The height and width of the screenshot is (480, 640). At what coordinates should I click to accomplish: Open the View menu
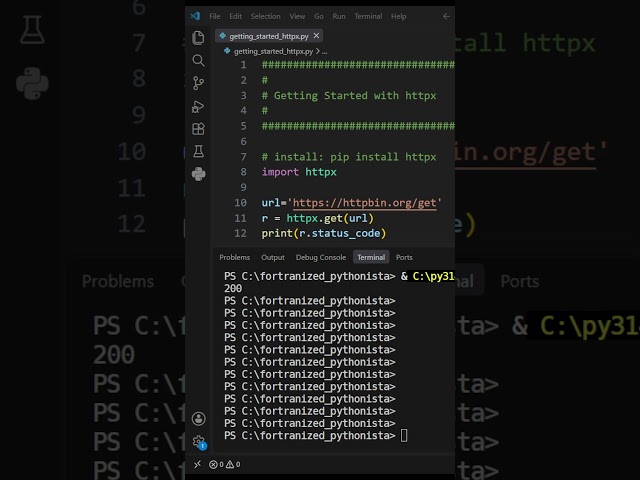click(x=297, y=16)
